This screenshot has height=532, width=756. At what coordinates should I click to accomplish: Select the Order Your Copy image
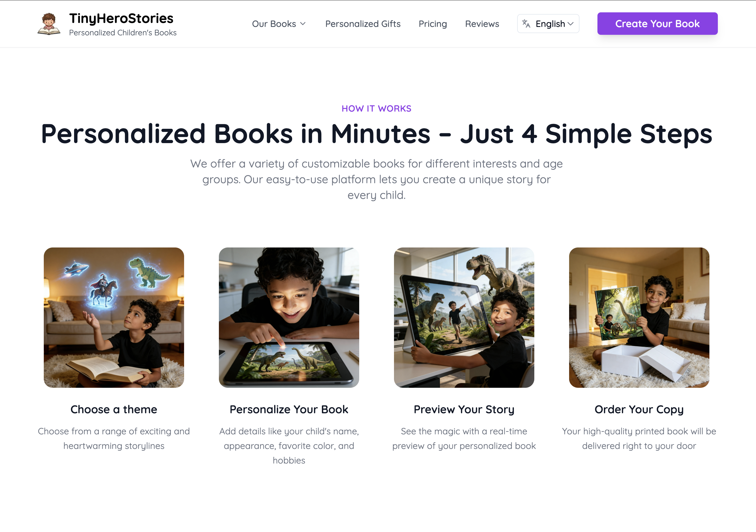[x=639, y=317]
